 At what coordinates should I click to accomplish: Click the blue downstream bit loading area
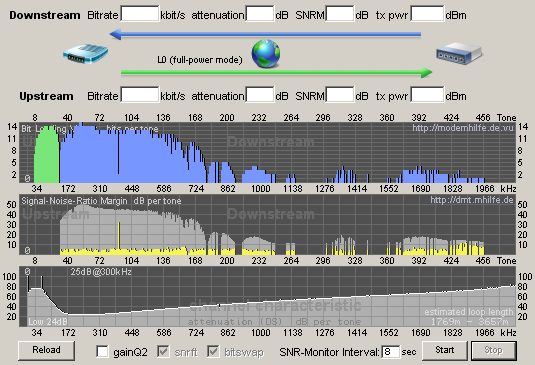[x=133, y=157]
